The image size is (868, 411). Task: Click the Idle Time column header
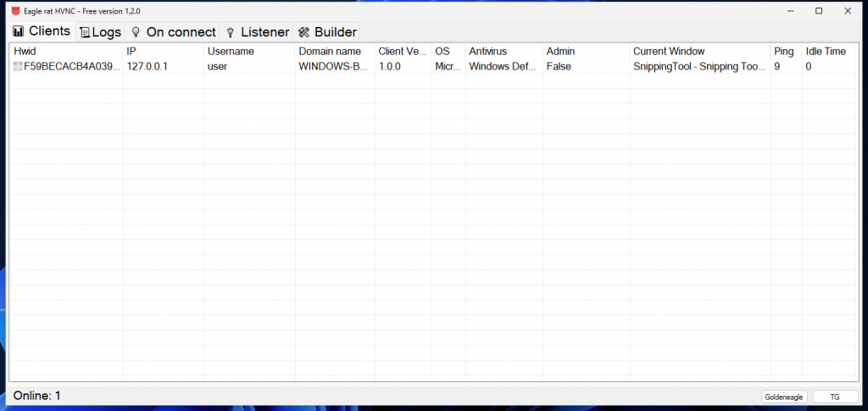click(x=829, y=52)
